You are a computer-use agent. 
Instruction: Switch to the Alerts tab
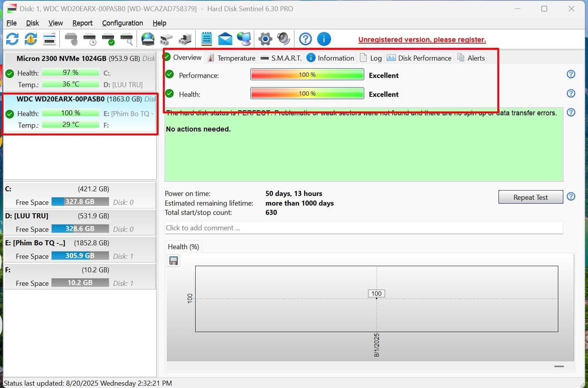point(471,58)
